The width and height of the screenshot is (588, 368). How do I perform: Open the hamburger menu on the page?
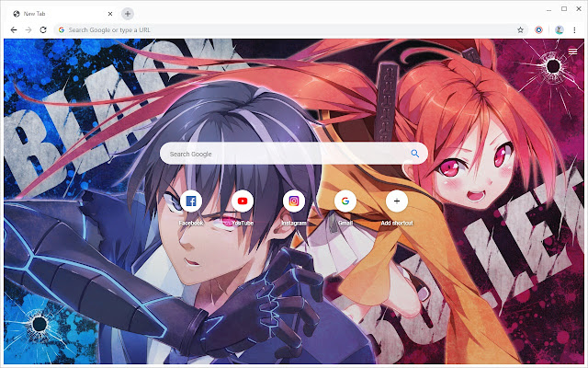(572, 52)
